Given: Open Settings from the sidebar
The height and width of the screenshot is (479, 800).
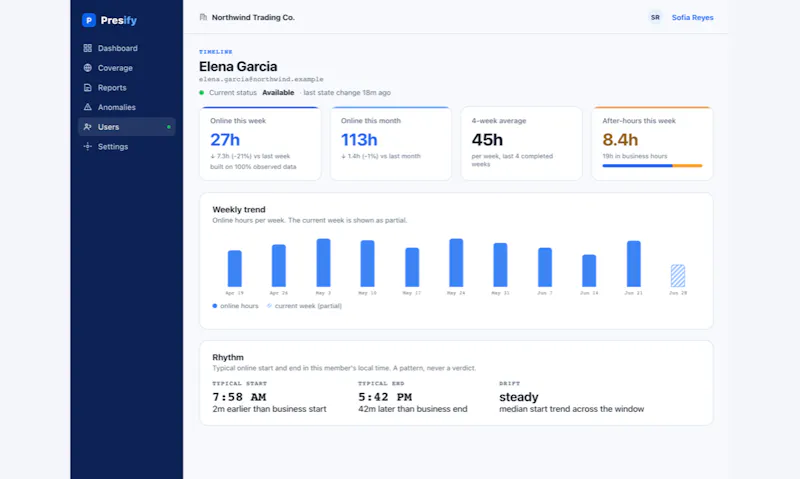Looking at the screenshot, I should coord(127,146).
